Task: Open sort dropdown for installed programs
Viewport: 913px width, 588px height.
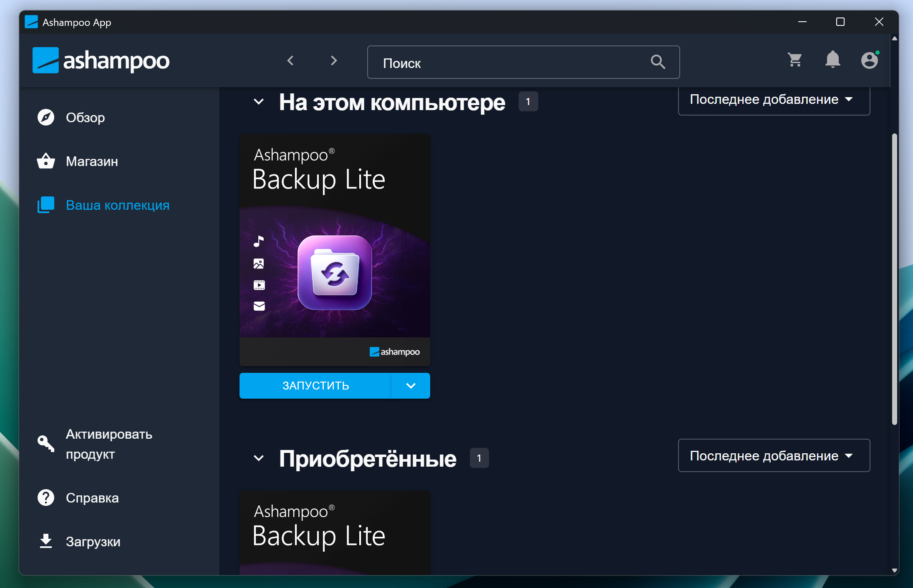Action: pos(774,100)
